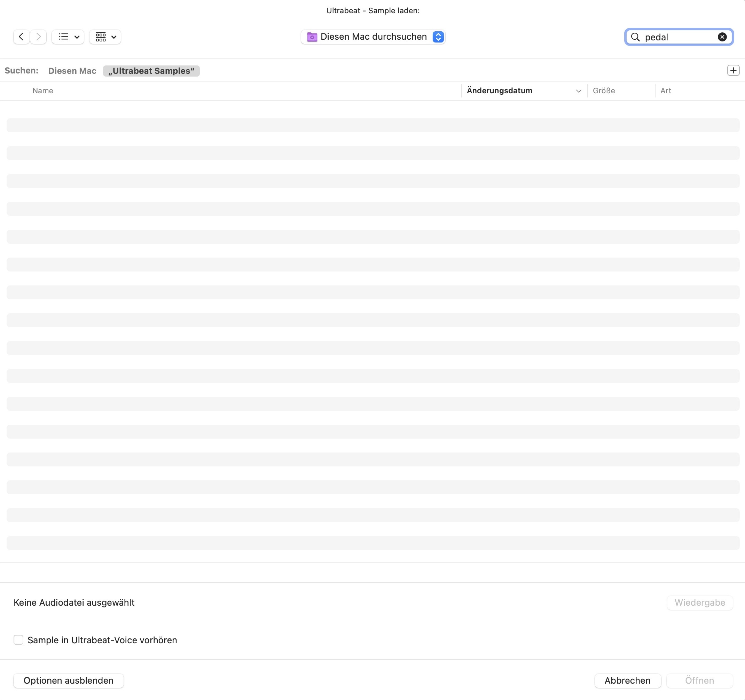Clear the search field with X icon

coord(722,37)
